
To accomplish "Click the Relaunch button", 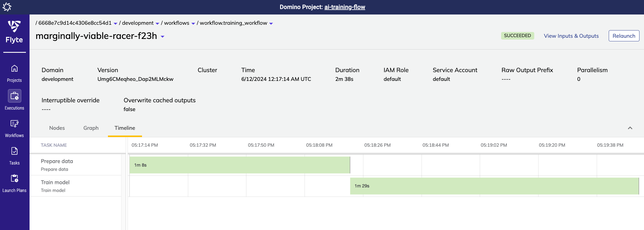I will click(x=624, y=36).
